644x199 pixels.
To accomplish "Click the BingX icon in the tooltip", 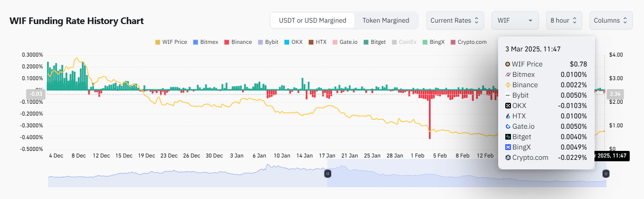I will (508, 147).
